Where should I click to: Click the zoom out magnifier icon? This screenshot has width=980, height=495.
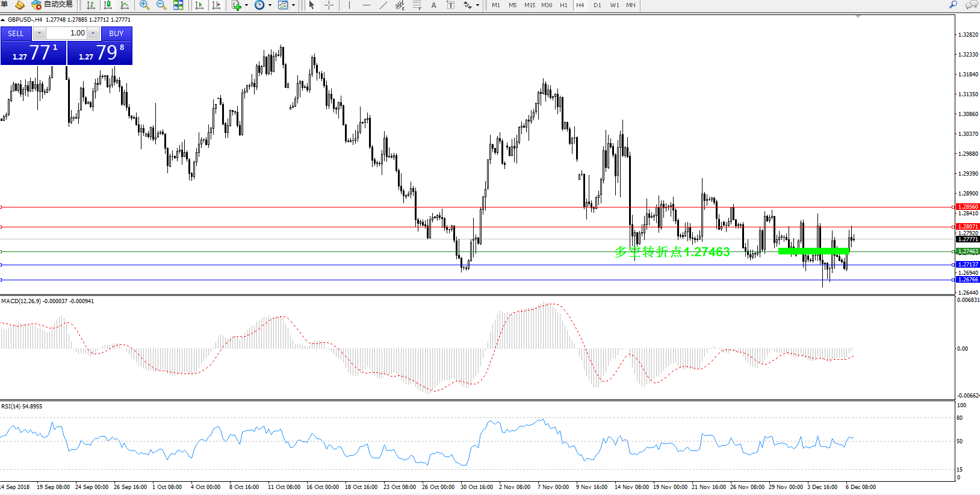coord(161,5)
